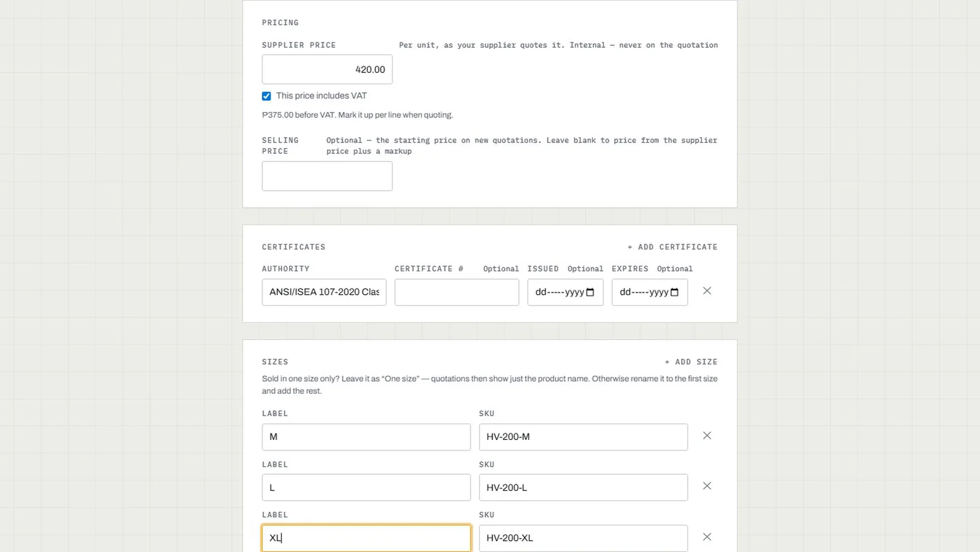Edit the HV-200-M SKU field

click(583, 437)
